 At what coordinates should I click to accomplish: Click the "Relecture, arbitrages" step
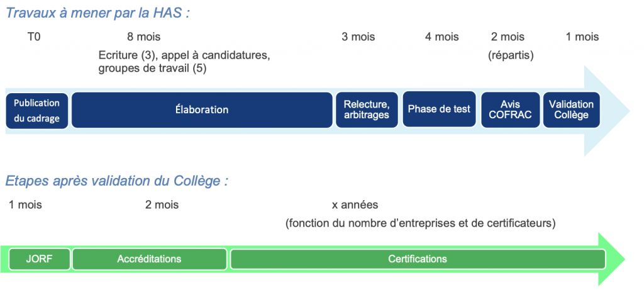367,110
